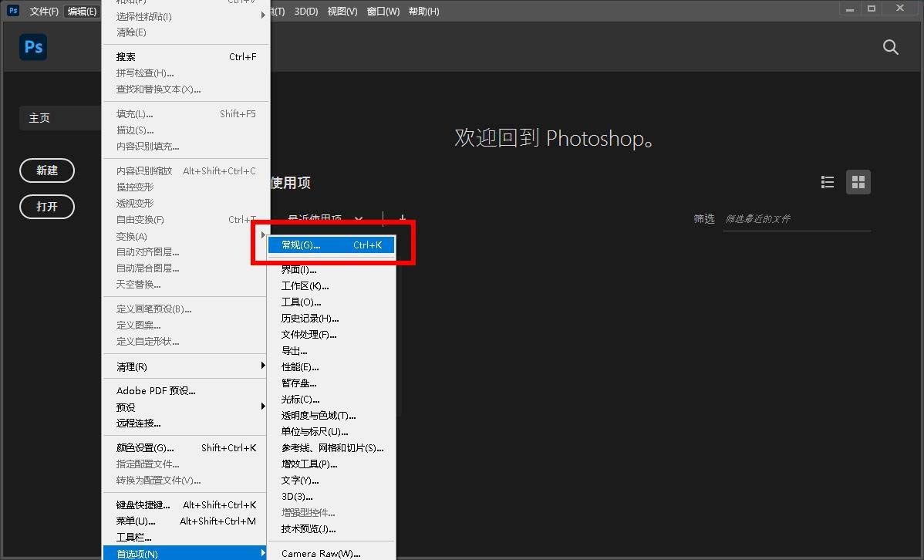Click the 打开 button
This screenshot has height=560, width=924.
coord(47,206)
